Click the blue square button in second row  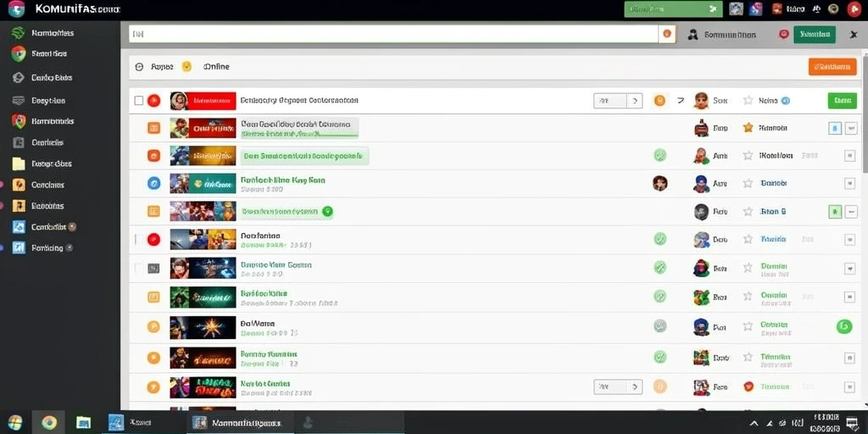(x=835, y=129)
